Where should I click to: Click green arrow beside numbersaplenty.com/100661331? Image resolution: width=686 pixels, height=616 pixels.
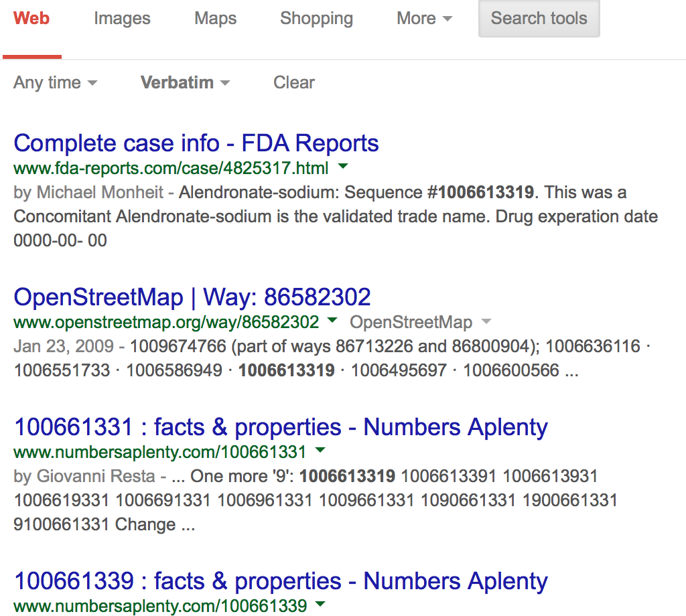click(320, 450)
